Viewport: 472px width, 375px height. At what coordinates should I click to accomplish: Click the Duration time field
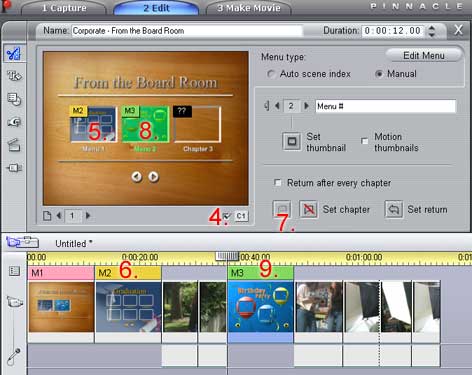(393, 31)
